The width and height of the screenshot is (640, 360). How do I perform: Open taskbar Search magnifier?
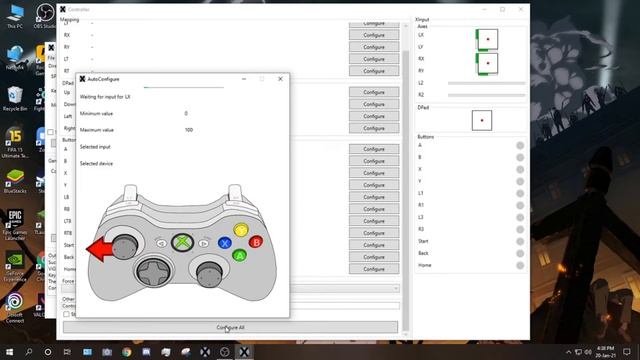29,352
